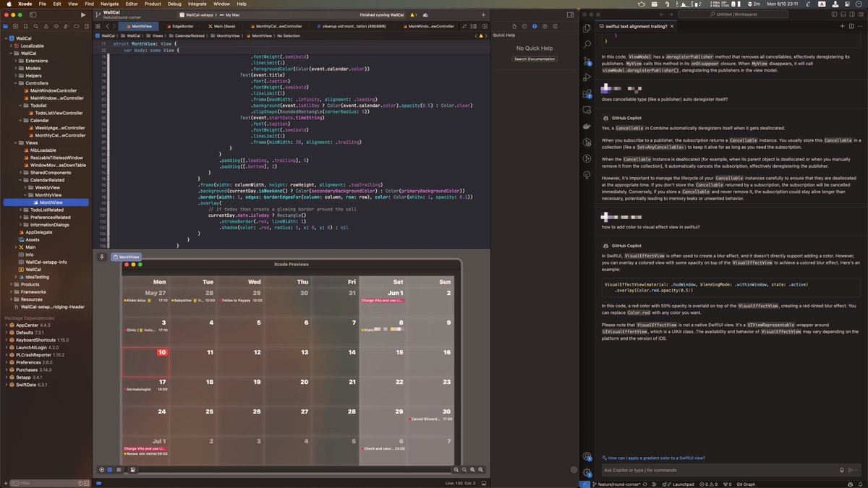This screenshot has width=868, height=488.
Task: Collapse the Controllers folder
Action: tap(16, 83)
